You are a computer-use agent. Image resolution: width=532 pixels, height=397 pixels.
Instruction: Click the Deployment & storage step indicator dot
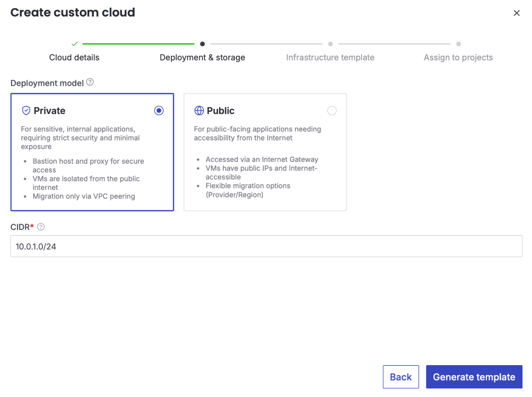coord(202,43)
